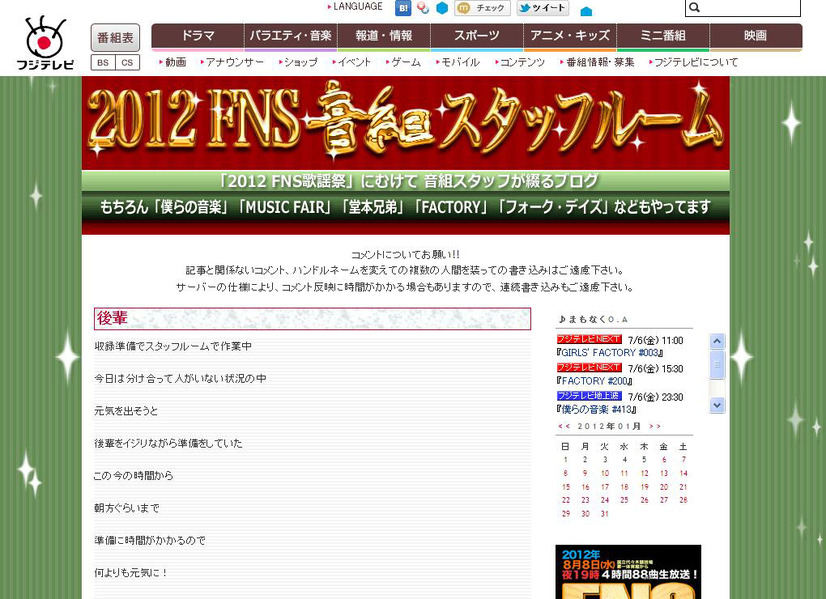Click the red-and-blue share icon beside B!

pyautogui.click(x=422, y=7)
